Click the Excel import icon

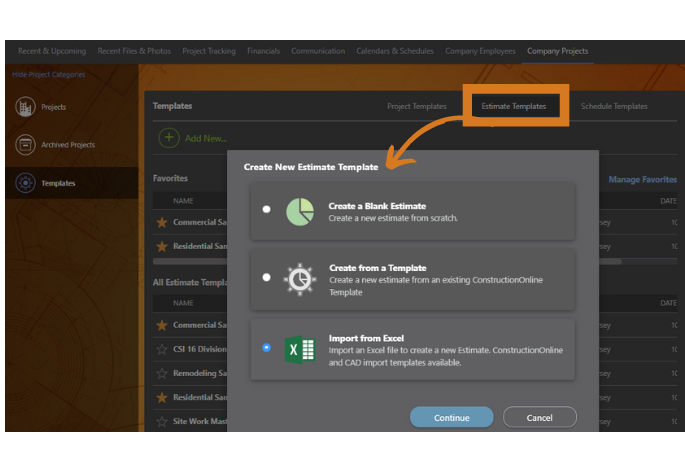point(300,349)
